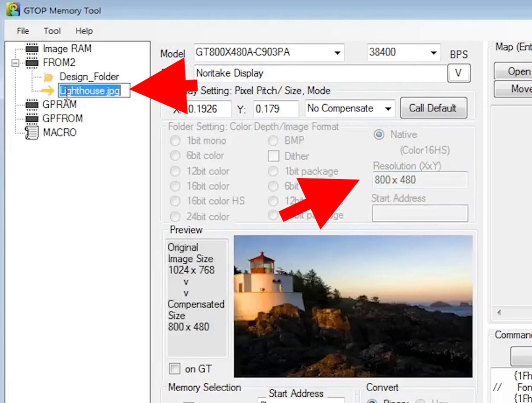Open the Tool menu

coord(52,31)
